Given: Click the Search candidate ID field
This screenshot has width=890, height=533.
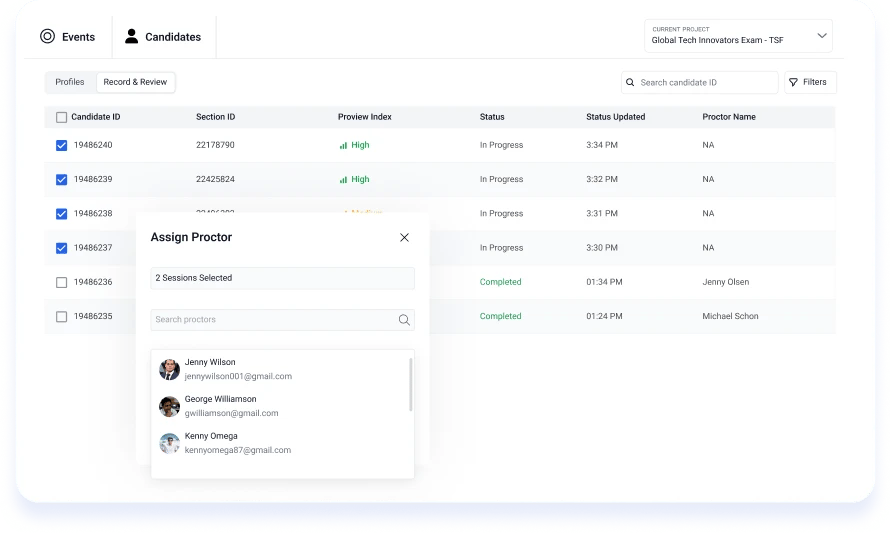Looking at the screenshot, I should click(699, 82).
